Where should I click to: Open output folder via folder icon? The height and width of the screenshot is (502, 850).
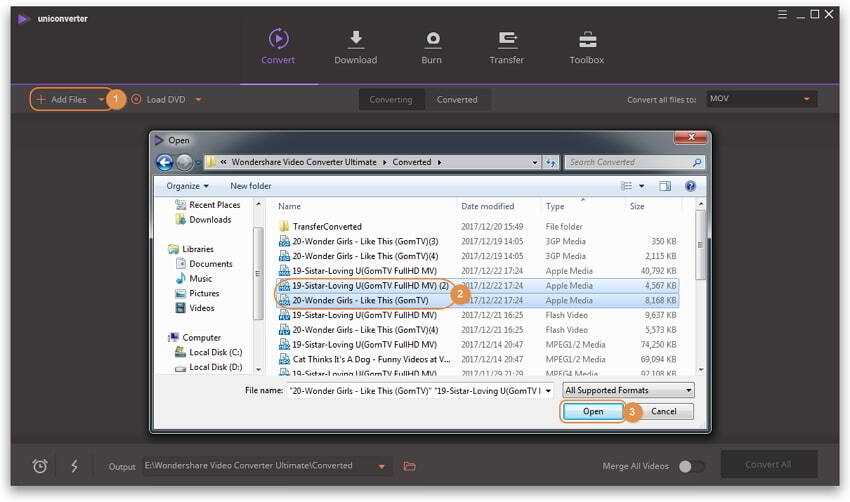[x=409, y=466]
